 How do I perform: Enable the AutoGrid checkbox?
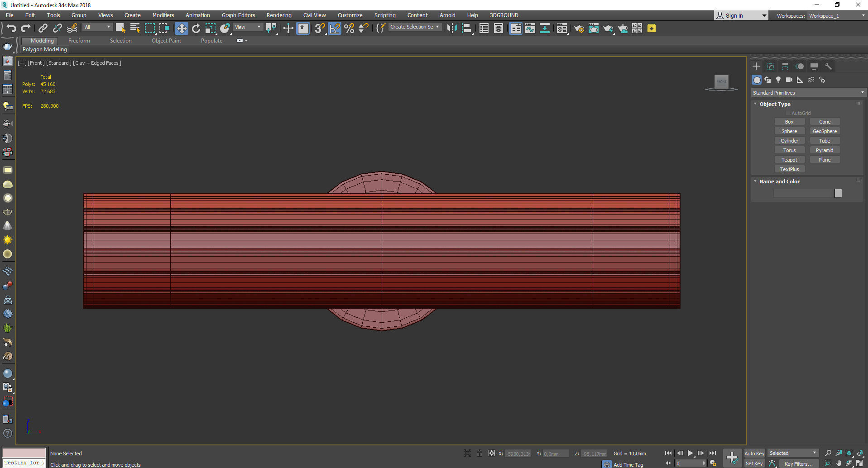[788, 113]
